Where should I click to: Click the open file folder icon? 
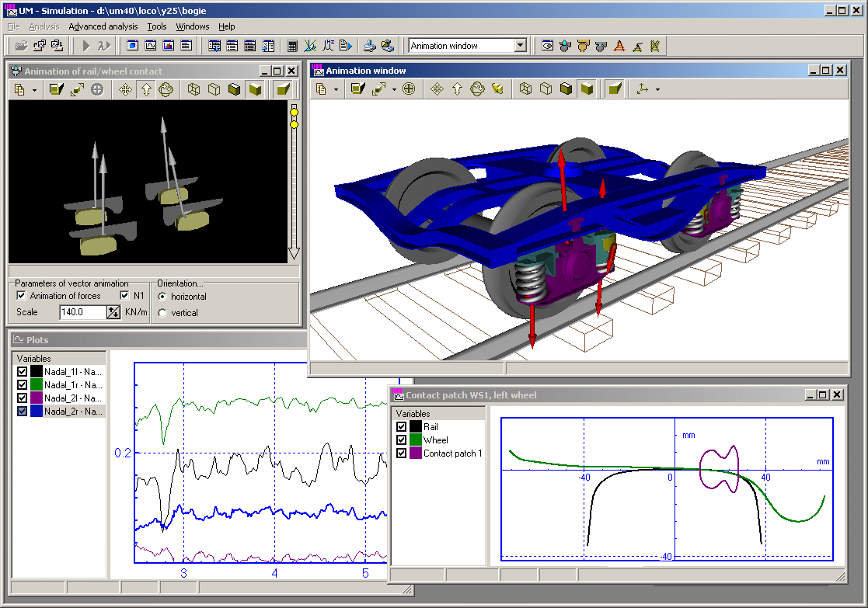(x=21, y=46)
